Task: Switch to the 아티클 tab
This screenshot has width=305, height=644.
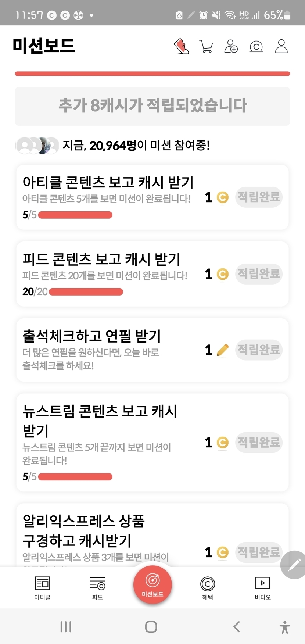Action: point(42,587)
